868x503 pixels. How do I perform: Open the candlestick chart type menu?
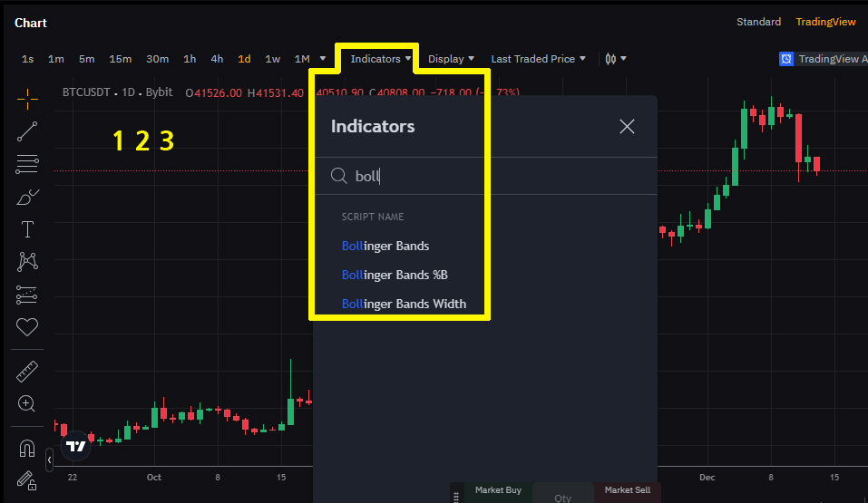point(615,59)
